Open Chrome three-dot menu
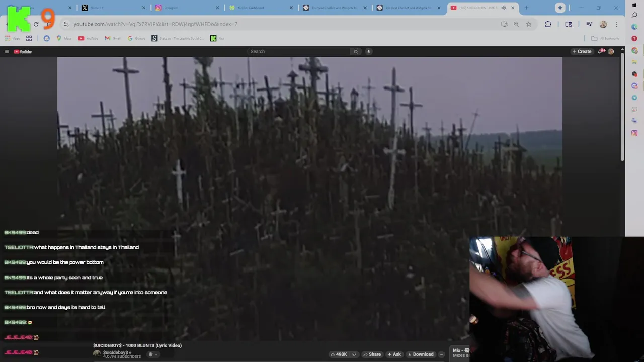Viewport: 644px width, 362px height. [x=617, y=24]
